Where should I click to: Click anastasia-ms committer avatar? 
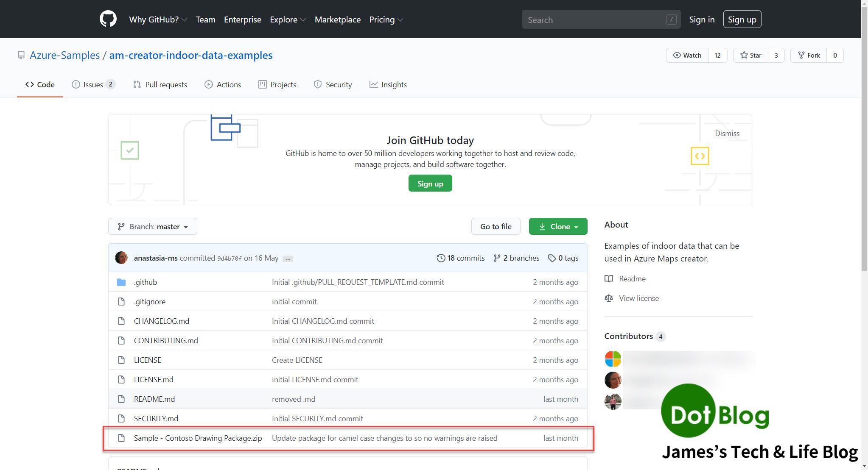(121, 258)
